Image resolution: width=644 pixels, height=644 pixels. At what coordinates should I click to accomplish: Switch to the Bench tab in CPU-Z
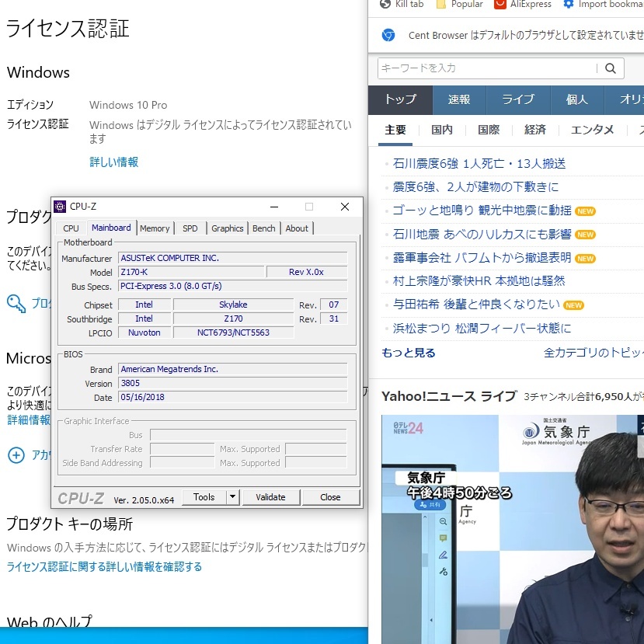point(263,228)
